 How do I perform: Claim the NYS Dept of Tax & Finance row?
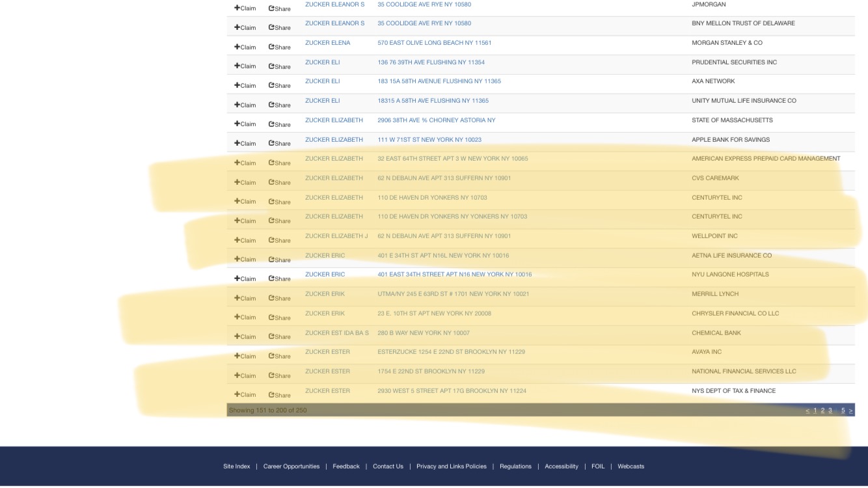click(x=245, y=395)
